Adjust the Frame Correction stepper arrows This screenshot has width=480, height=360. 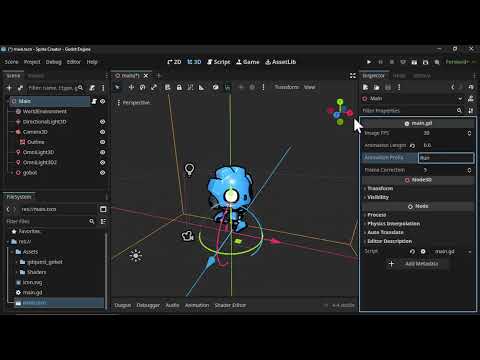click(469, 170)
